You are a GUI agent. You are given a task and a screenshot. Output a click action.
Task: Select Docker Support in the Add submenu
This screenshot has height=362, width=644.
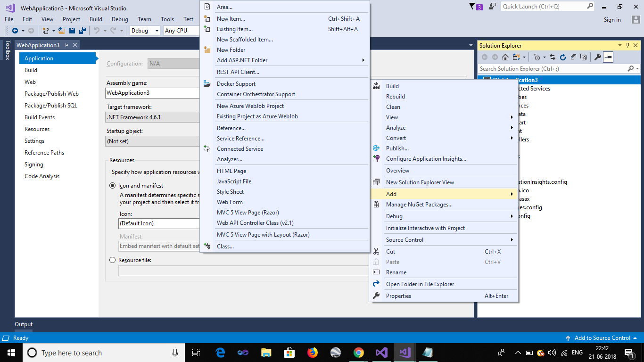[285, 84]
